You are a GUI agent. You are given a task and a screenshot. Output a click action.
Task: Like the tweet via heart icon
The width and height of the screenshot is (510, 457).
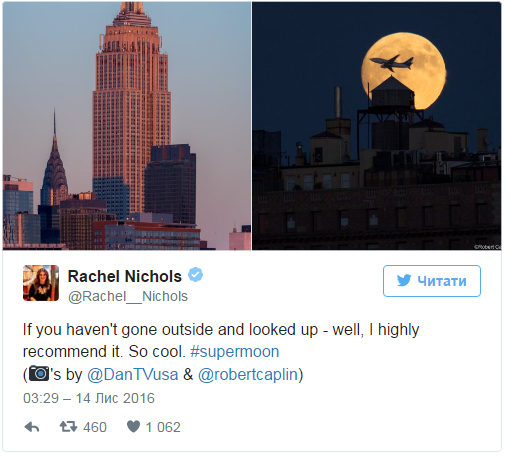pyautogui.click(x=133, y=426)
